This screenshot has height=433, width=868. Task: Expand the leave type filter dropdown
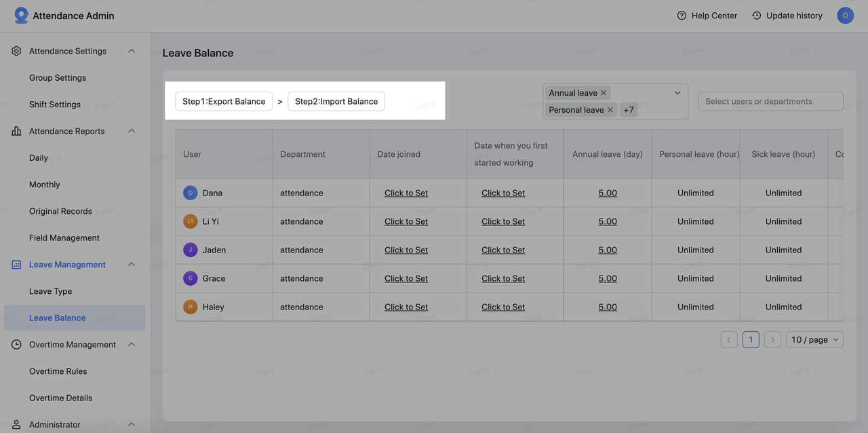(x=677, y=93)
